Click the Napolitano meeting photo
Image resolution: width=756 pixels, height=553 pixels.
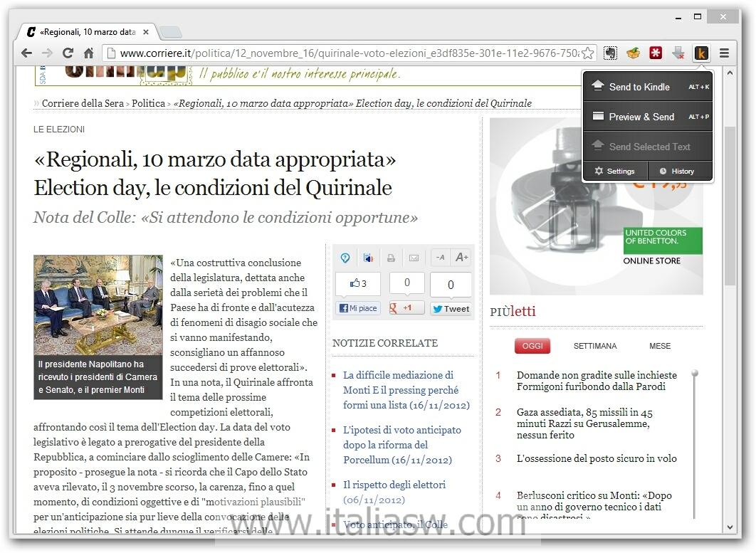tap(98, 305)
